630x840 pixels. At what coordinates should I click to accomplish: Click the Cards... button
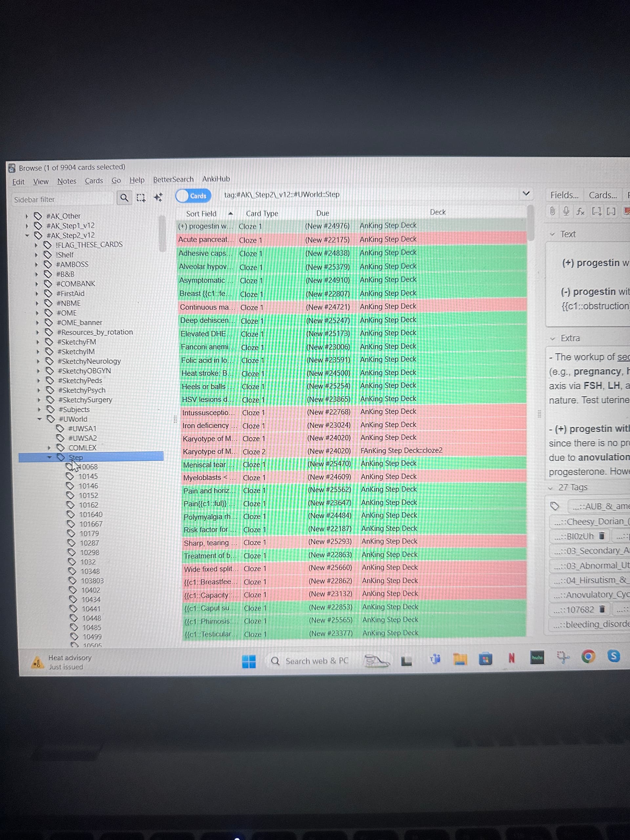[602, 195]
